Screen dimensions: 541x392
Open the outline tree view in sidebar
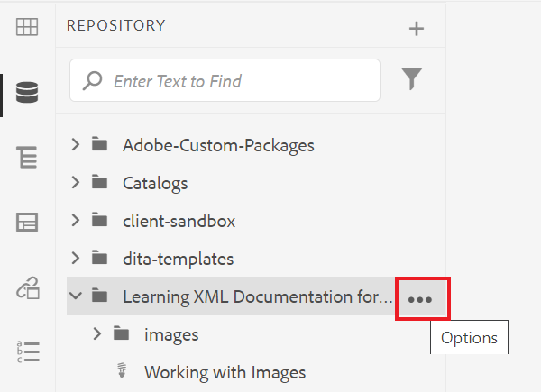(x=27, y=158)
